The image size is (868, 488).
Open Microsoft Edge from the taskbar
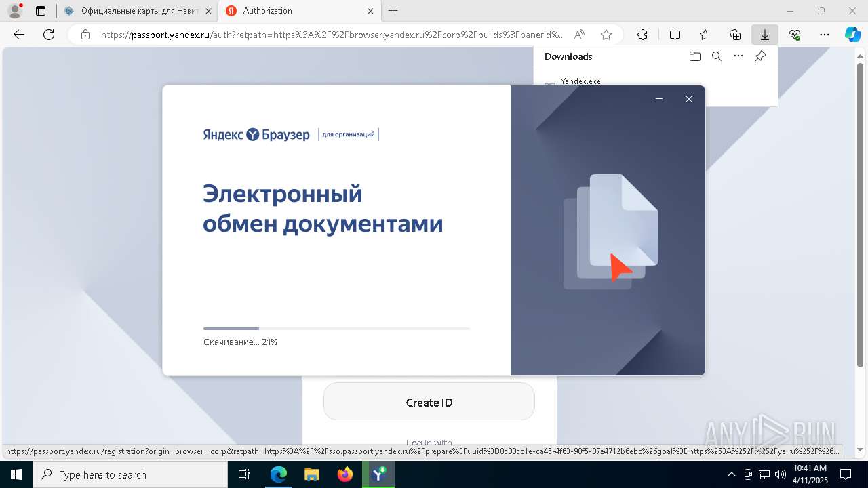(x=279, y=474)
